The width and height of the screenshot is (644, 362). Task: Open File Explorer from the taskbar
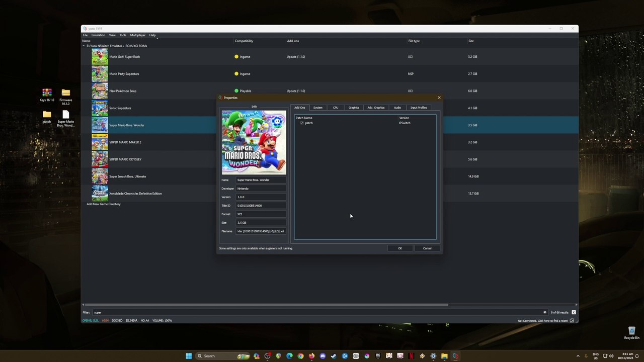(444, 356)
